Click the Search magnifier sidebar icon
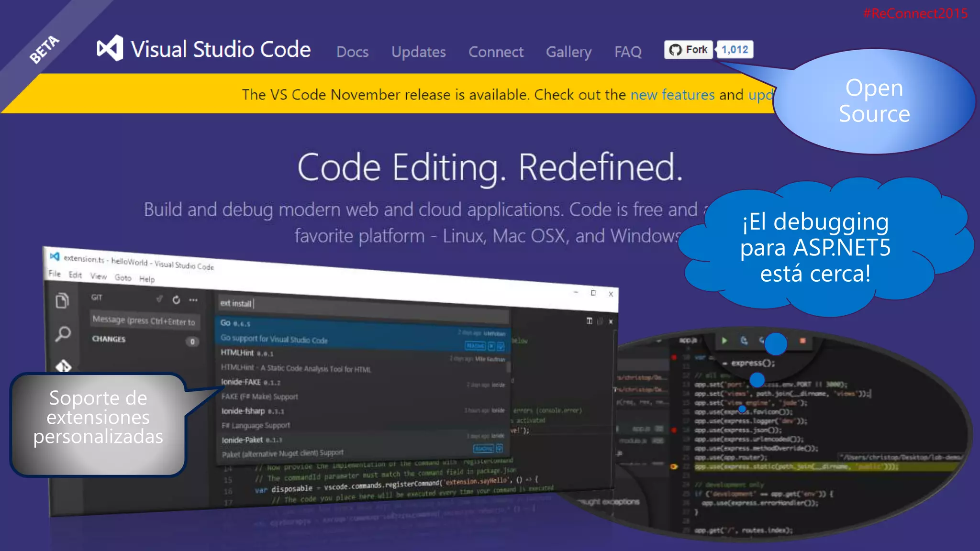 point(63,333)
